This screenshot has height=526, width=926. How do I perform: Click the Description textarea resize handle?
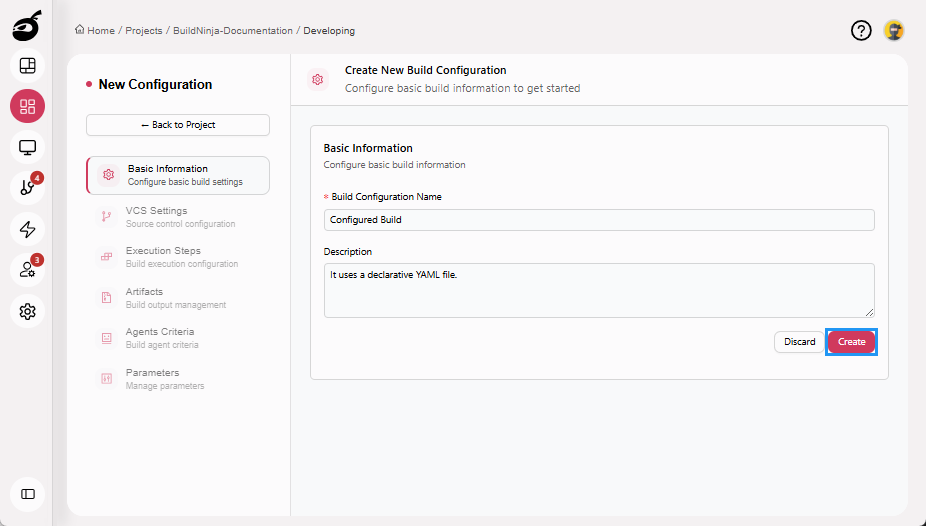[869, 312]
